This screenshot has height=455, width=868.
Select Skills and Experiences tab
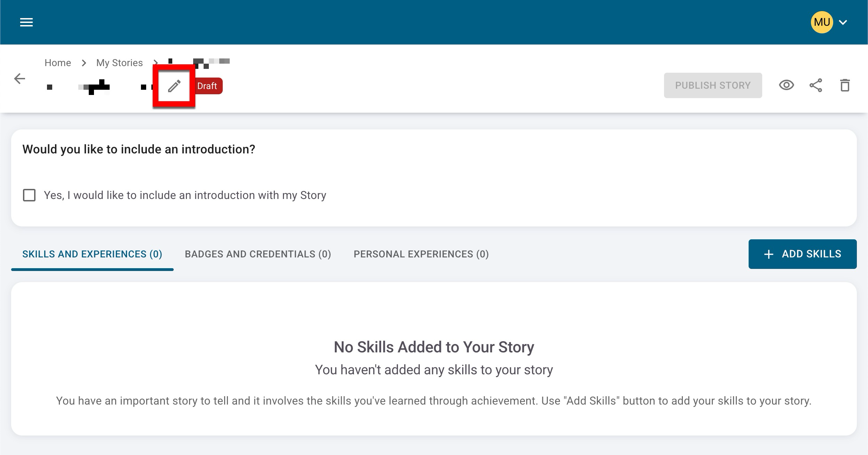click(x=92, y=254)
